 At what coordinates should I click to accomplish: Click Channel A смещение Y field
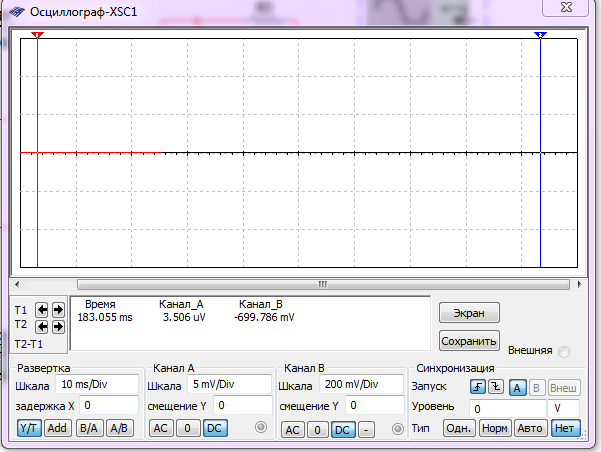[x=242, y=405]
